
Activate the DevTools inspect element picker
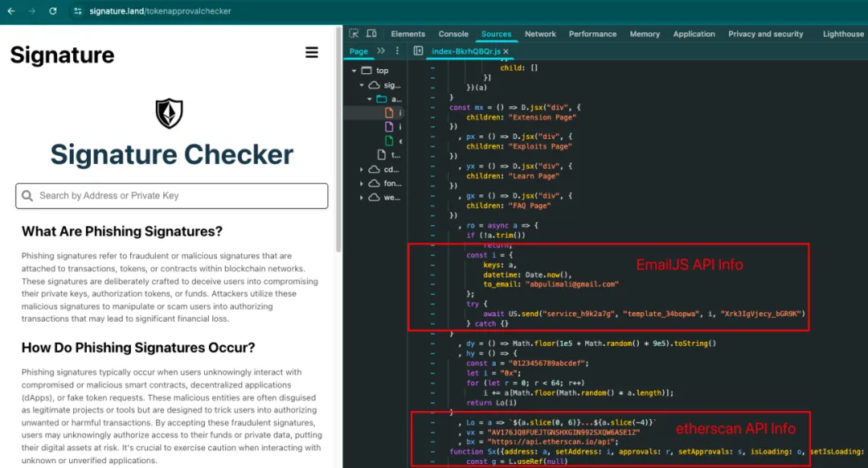click(354, 34)
